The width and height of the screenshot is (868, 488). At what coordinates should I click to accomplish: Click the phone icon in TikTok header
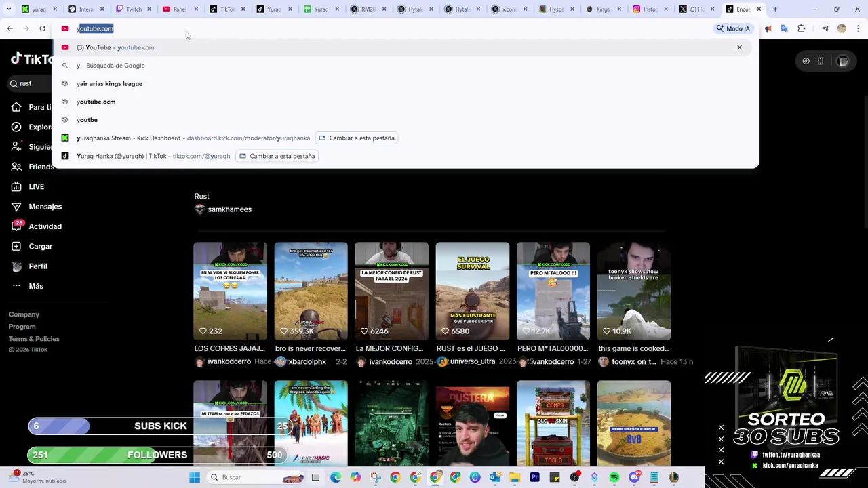820,61
